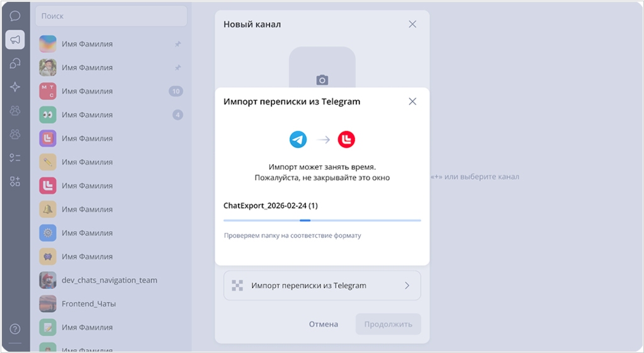Click the blue Telegram logo icon
This screenshot has height=353, width=644.
298,140
